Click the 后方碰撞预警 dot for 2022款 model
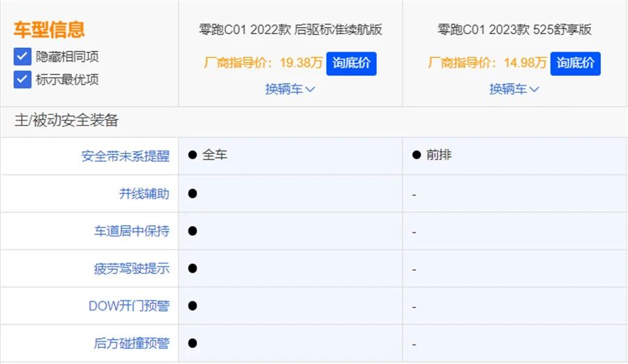Viewport: 628px width, 364px height. [x=193, y=343]
